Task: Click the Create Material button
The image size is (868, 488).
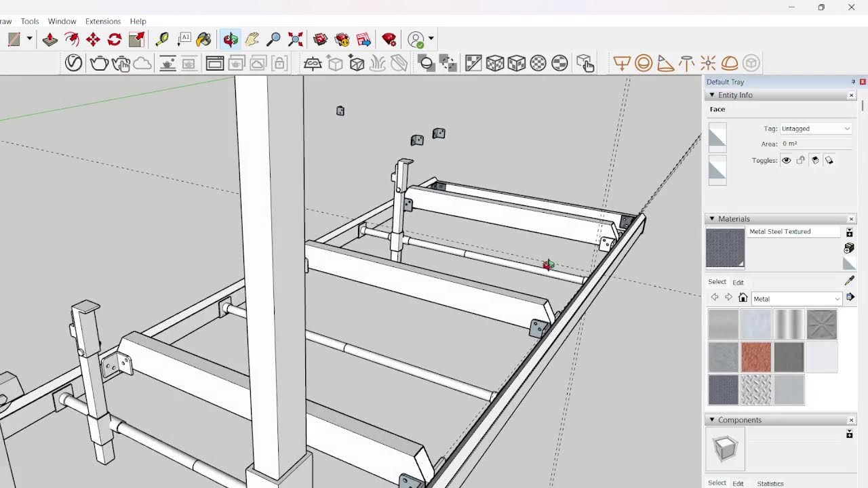Action: pyautogui.click(x=849, y=249)
